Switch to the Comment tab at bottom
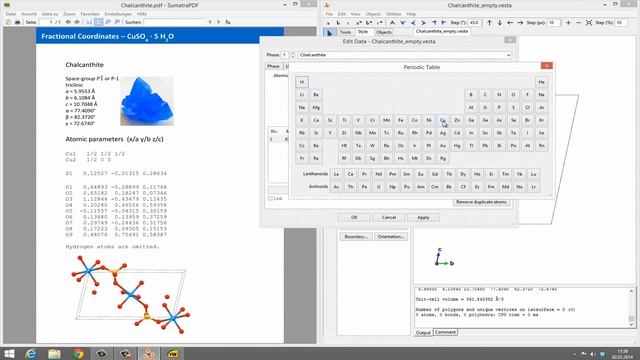The image size is (640, 360). tap(445, 332)
